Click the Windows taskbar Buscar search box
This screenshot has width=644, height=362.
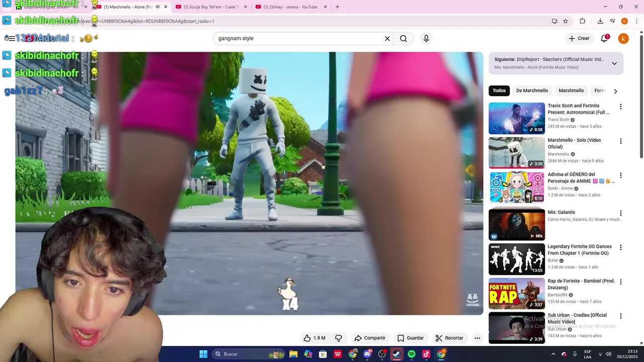coord(248,354)
